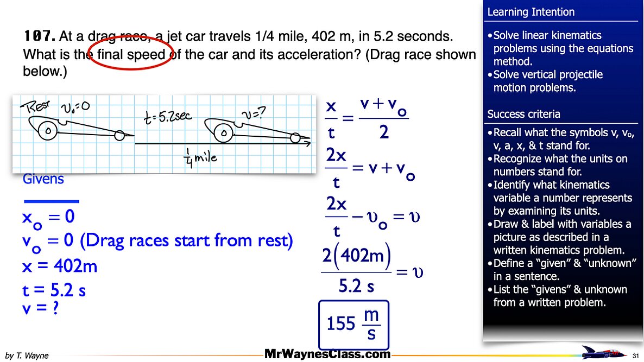Select the 'Success criteria' heading

click(523, 114)
